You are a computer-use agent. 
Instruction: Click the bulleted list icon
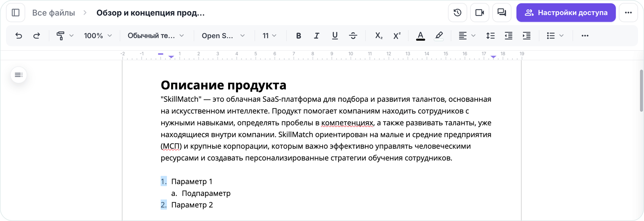point(550,36)
